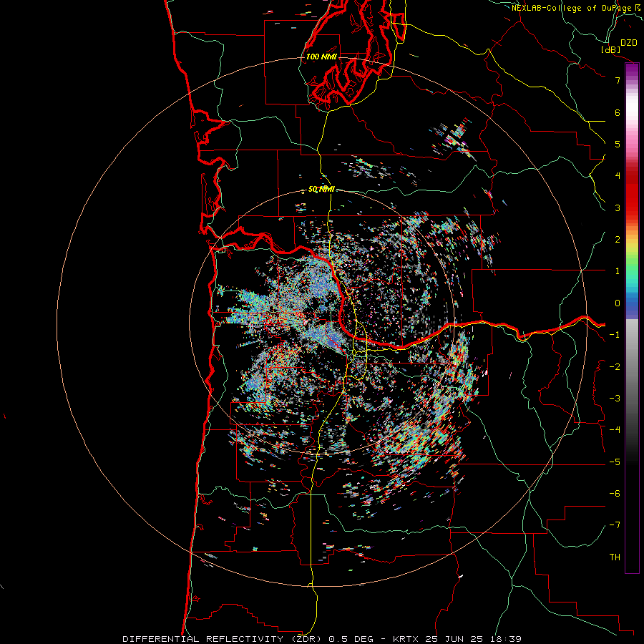Click the "0.5 DEG" elevation angle text
The image size is (644, 644).
point(351,639)
